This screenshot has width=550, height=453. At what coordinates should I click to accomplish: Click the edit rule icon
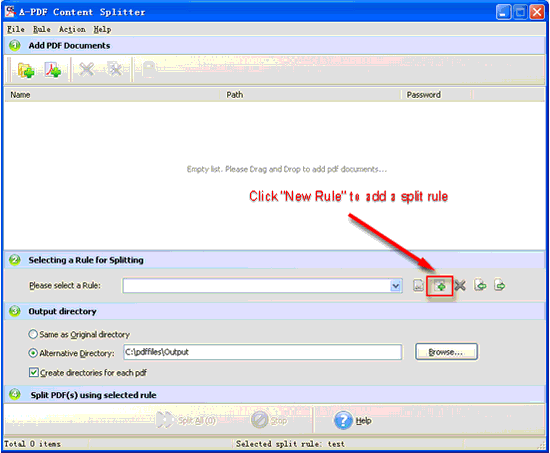[418, 286]
